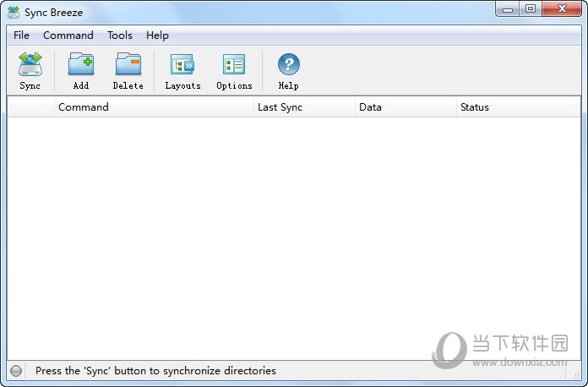
Task: Open the Help menu in menu bar
Action: coord(157,35)
